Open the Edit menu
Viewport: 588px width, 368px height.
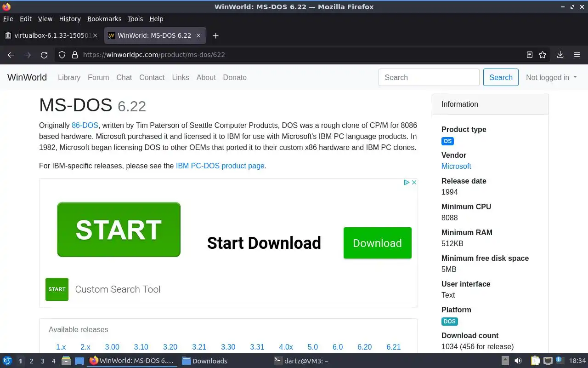[x=26, y=19]
